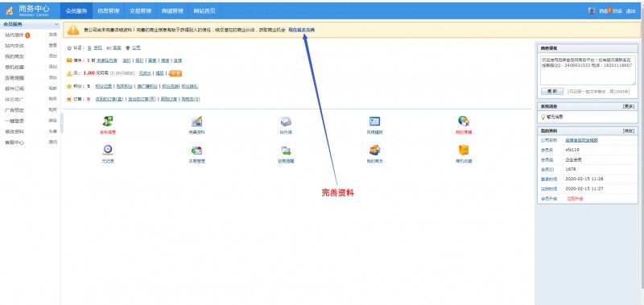Switch to the 信息管理 tab
This screenshot has height=305, width=644.
point(109,11)
